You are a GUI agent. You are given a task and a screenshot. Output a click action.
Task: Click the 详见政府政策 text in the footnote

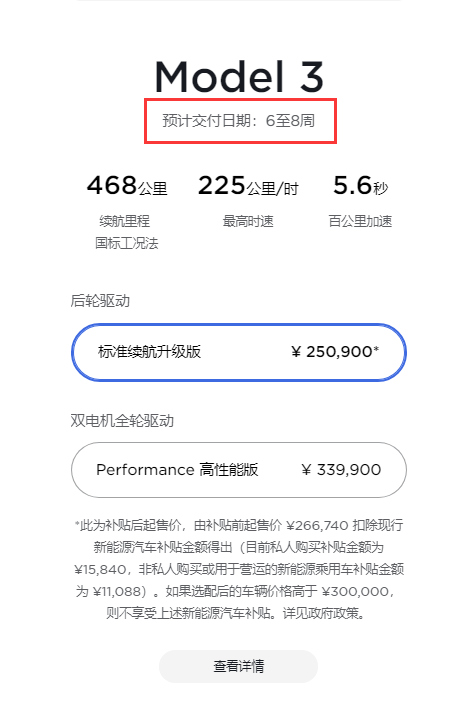click(324, 613)
